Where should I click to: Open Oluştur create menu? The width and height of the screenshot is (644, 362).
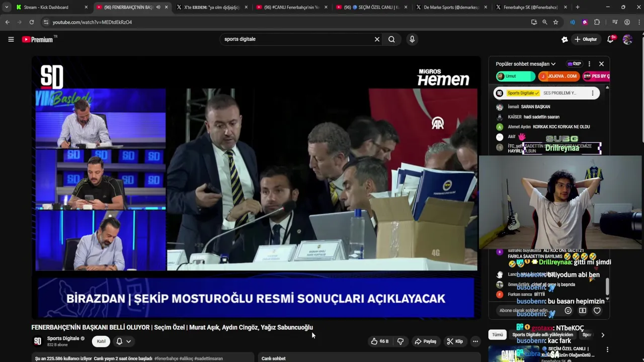(586, 39)
